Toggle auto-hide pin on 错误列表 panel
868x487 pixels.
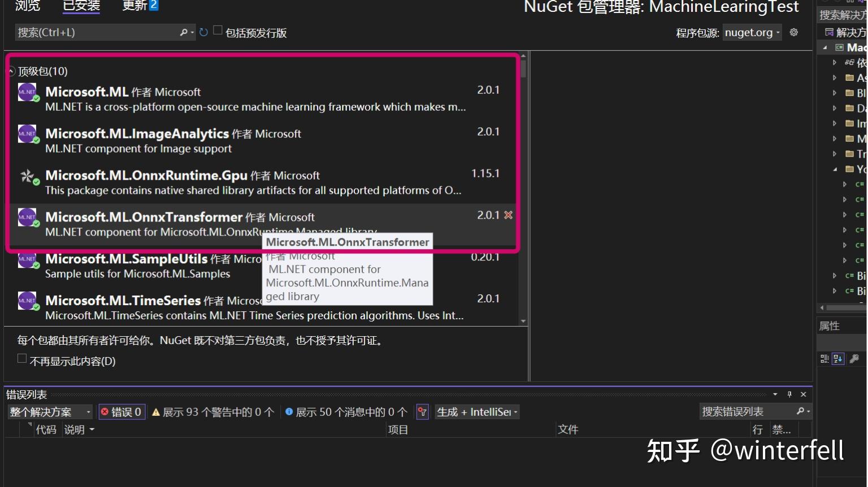789,394
